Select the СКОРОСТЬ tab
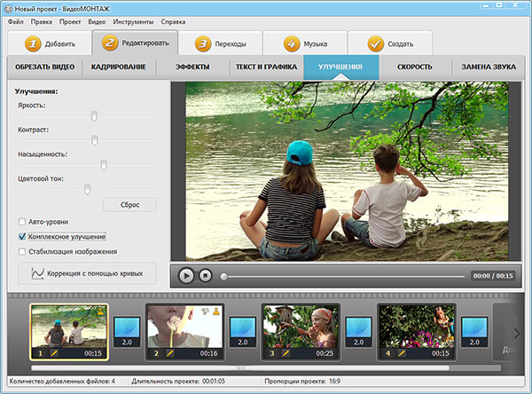532x394 pixels. (415, 67)
